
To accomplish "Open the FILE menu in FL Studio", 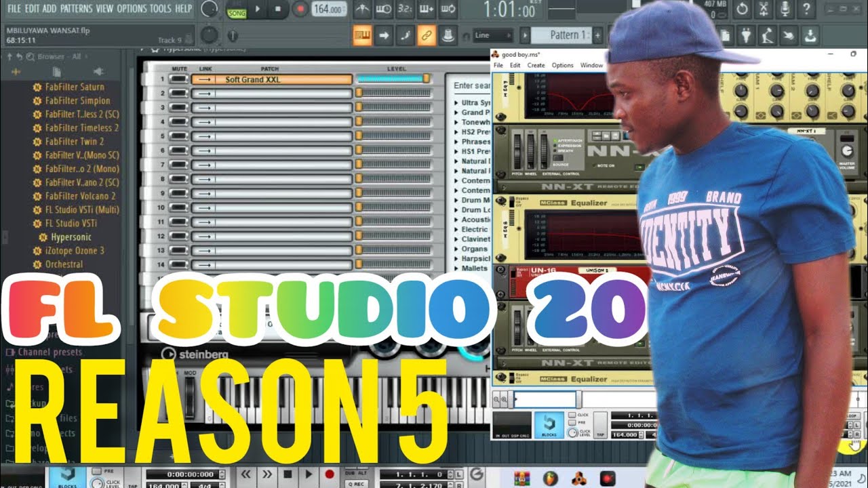I will pyautogui.click(x=14, y=9).
